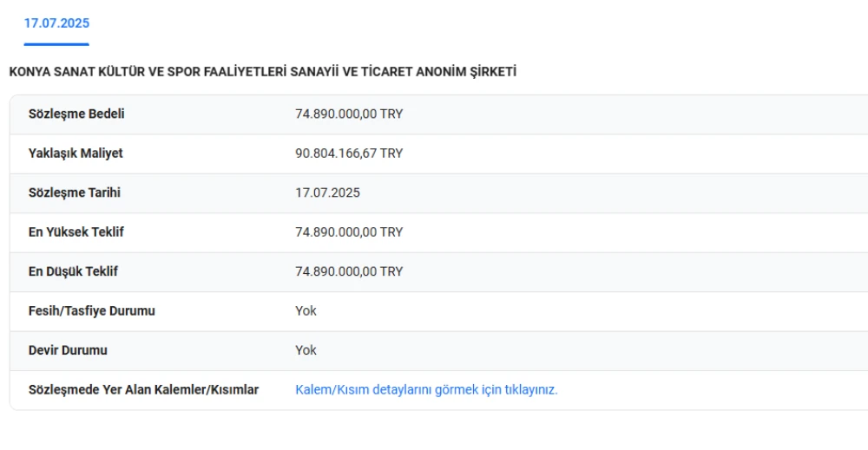
Task: Select the 90.804.166,67 TRY value
Action: 349,153
